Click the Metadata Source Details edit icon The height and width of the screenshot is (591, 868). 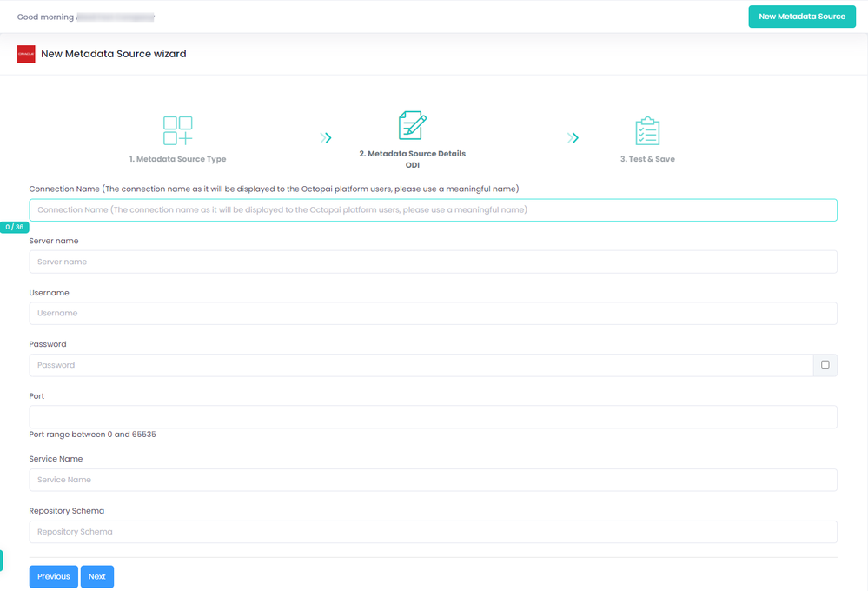[x=413, y=125]
